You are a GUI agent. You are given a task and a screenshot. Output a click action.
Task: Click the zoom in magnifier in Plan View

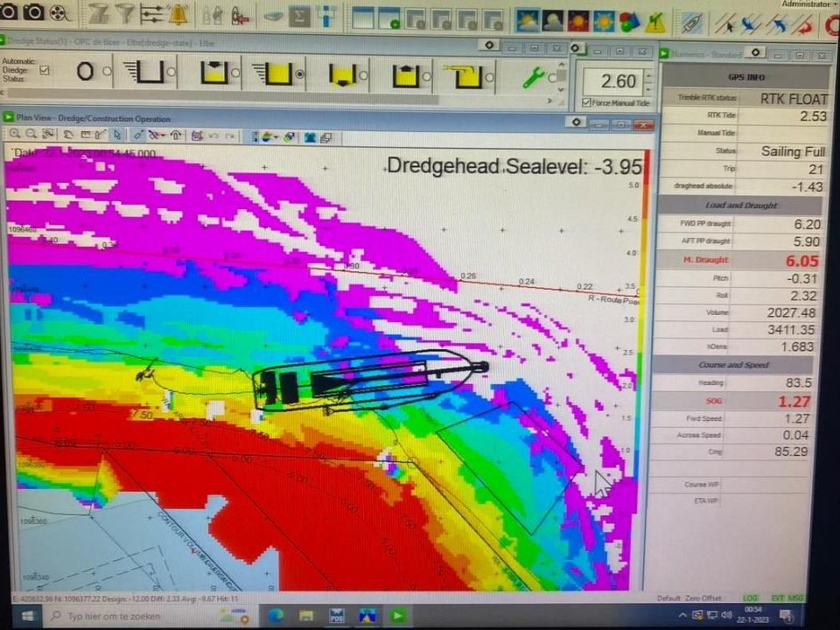coord(15,135)
